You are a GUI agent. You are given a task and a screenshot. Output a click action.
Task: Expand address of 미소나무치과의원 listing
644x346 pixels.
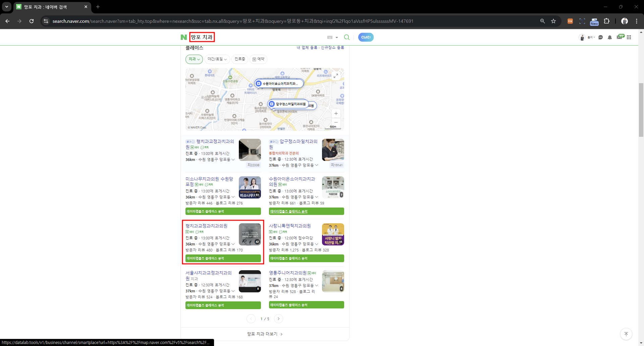[233, 197]
